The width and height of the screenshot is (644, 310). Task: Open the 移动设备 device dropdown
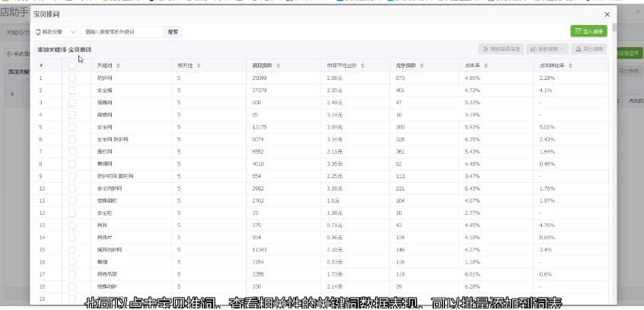click(57, 32)
